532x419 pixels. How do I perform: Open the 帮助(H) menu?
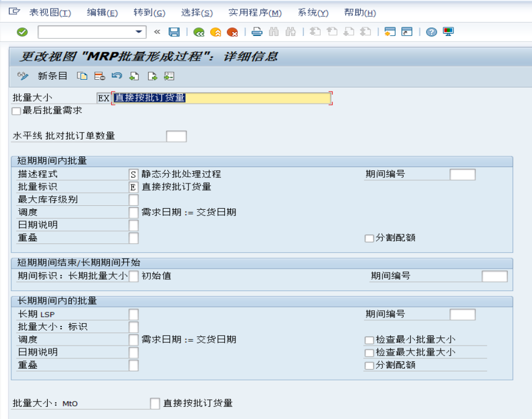click(x=360, y=12)
